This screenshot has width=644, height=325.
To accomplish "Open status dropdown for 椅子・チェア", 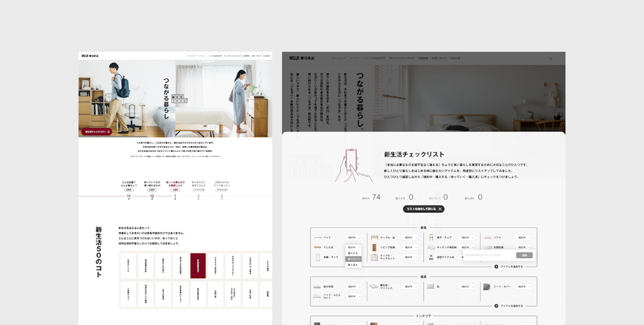I will tap(467, 237).
